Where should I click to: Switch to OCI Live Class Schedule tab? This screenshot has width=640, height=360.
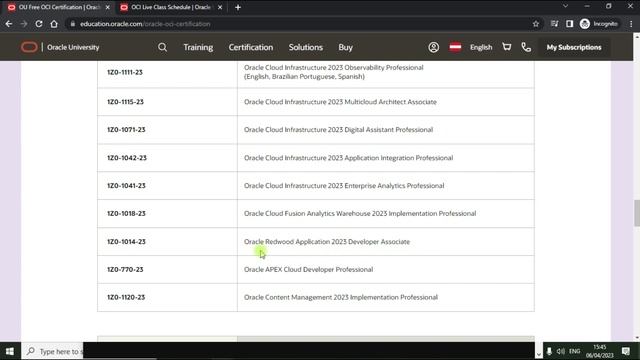[170, 7]
